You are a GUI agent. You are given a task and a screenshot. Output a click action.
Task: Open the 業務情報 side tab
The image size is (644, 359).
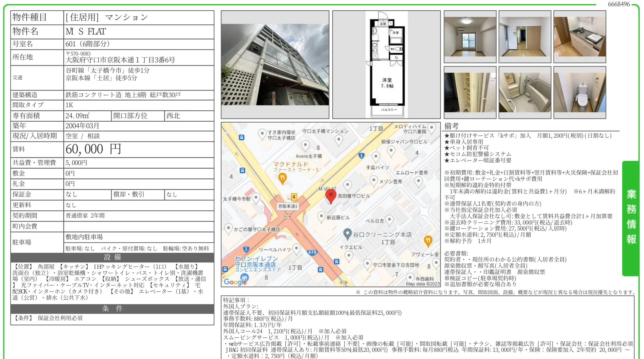click(631, 218)
